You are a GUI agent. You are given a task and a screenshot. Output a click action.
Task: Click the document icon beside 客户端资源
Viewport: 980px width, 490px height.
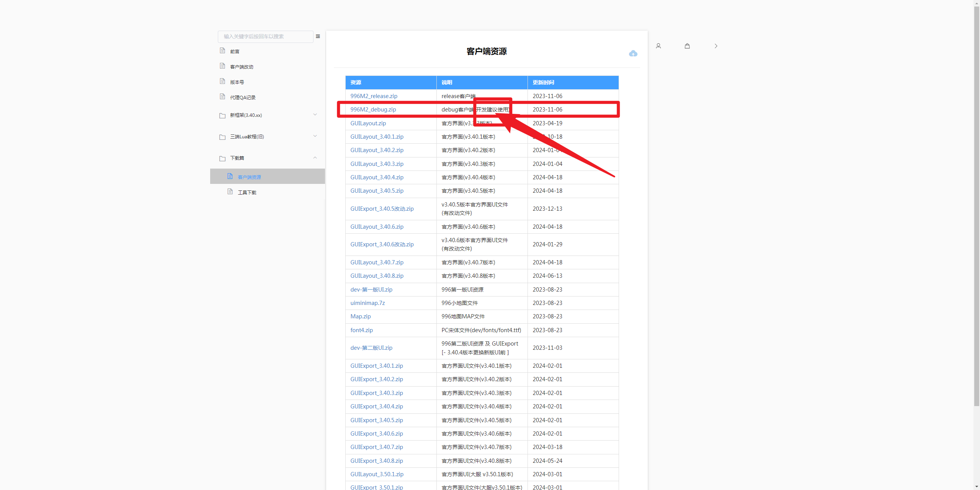click(230, 176)
